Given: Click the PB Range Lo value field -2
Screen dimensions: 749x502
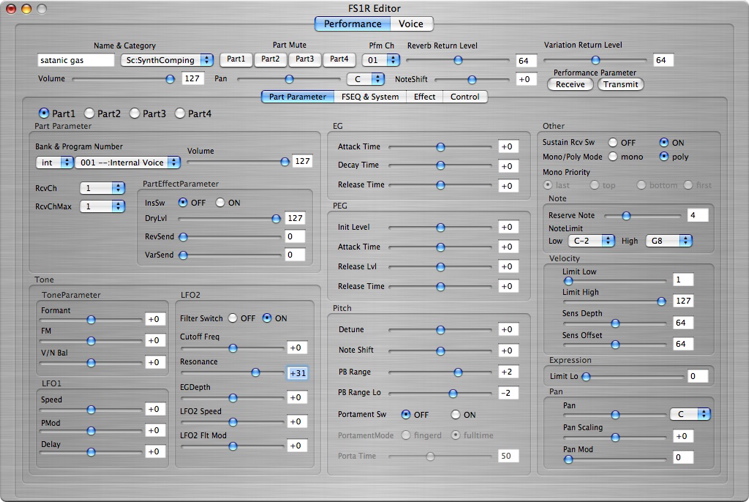Looking at the screenshot, I should tap(508, 393).
